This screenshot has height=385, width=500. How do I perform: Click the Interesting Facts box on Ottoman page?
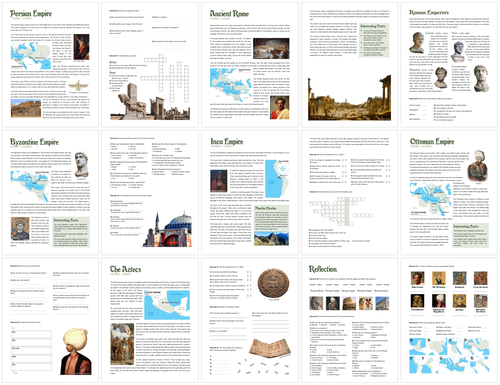[471, 235]
